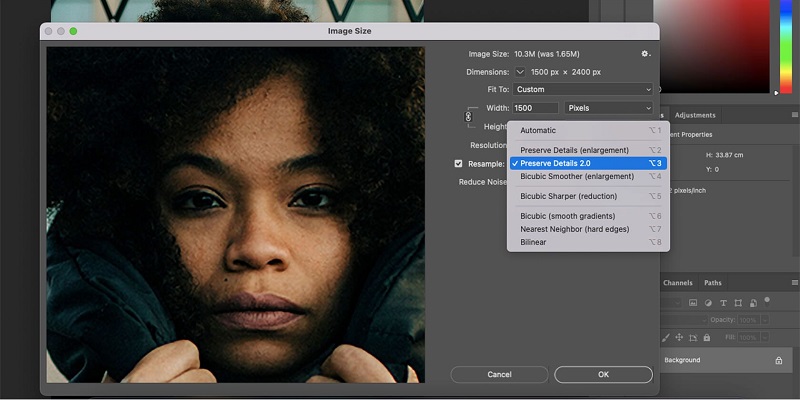Open the Fit To Custom dropdown

[x=583, y=90]
